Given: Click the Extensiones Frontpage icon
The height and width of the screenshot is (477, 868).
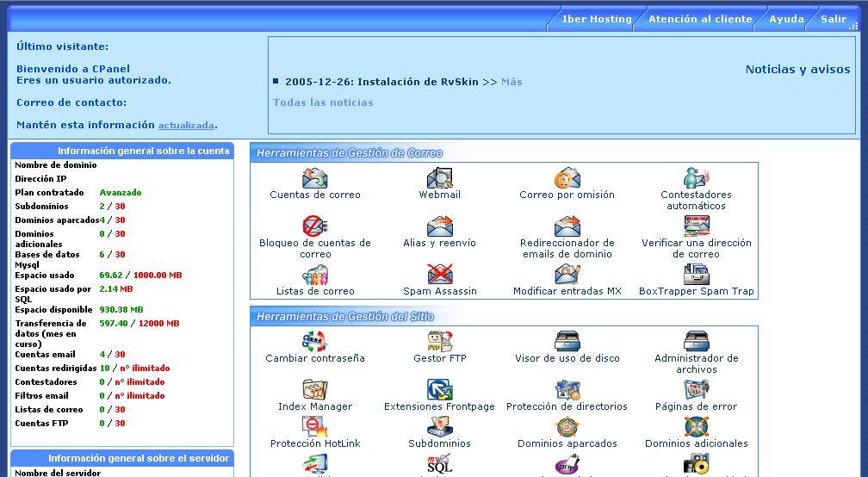Looking at the screenshot, I should pos(440,389).
